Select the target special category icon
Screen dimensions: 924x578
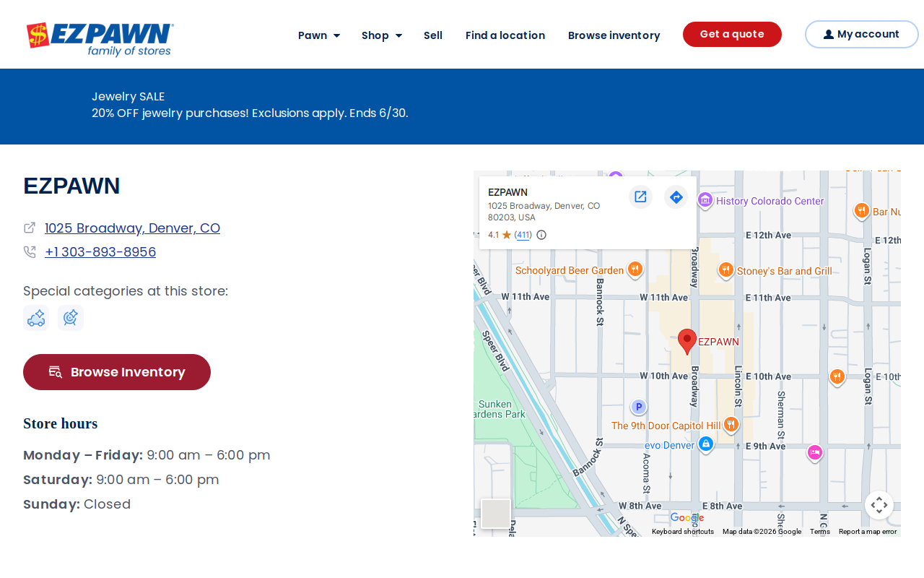pyautogui.click(x=71, y=318)
